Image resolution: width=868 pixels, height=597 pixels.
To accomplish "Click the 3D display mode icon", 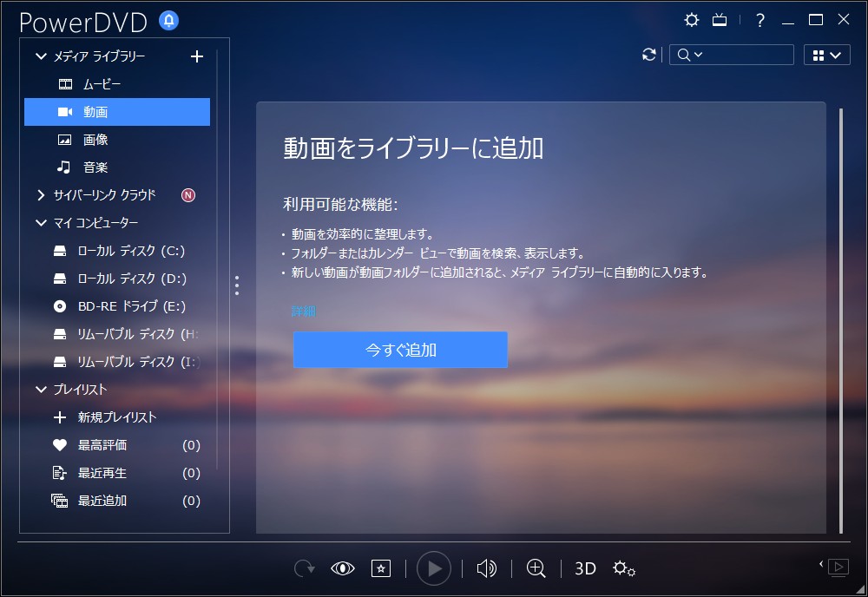I will click(x=584, y=568).
